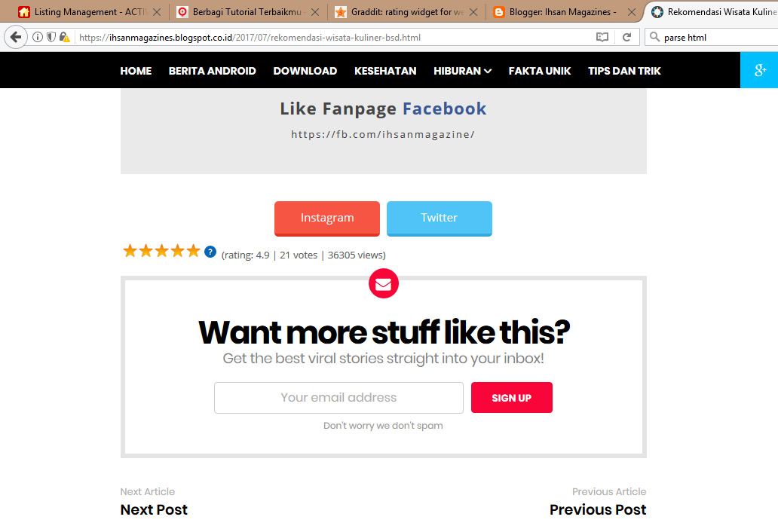The width and height of the screenshot is (778, 532).
Task: Focus the Your email address field
Action: [x=339, y=398]
